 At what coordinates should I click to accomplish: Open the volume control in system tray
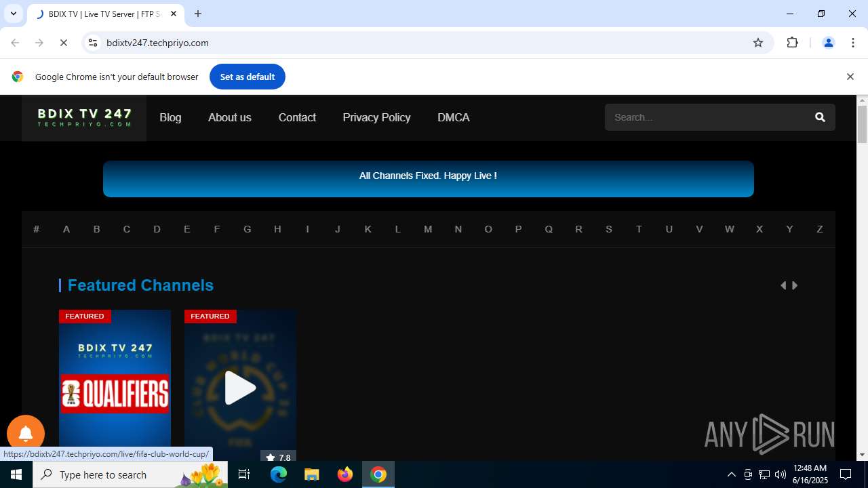point(781,474)
